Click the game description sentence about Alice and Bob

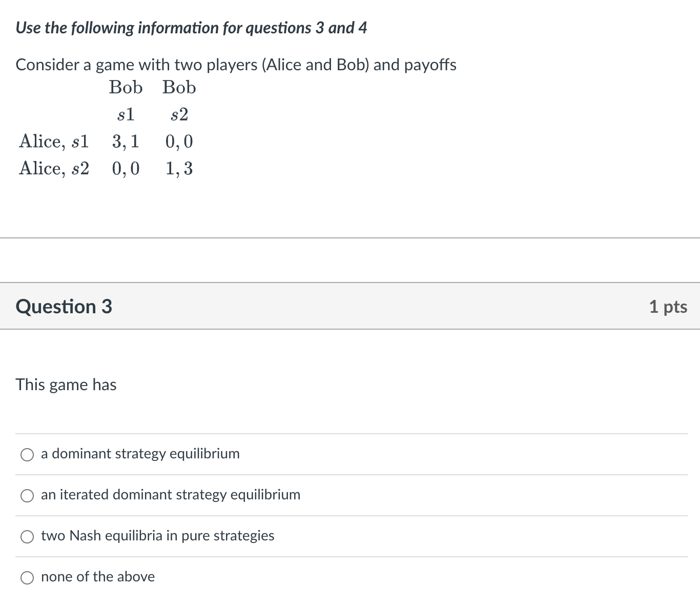(236, 65)
